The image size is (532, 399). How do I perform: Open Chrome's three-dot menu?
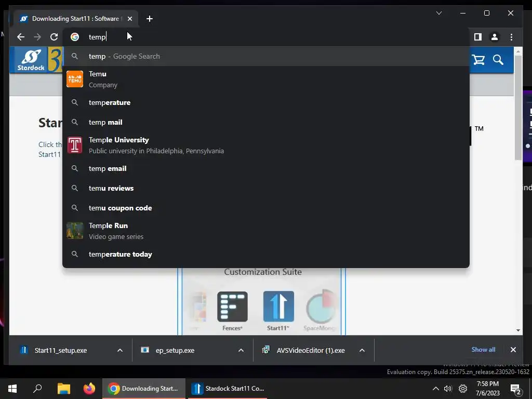(511, 37)
